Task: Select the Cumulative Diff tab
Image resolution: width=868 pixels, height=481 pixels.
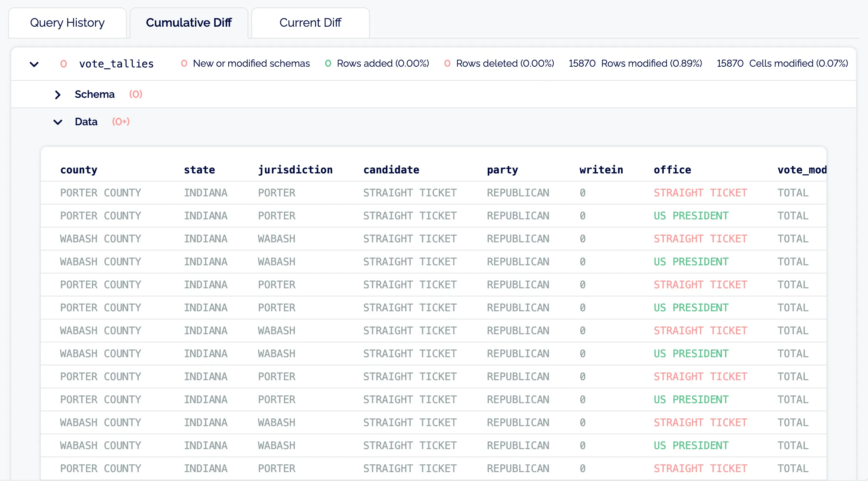Action: pyautogui.click(x=189, y=23)
